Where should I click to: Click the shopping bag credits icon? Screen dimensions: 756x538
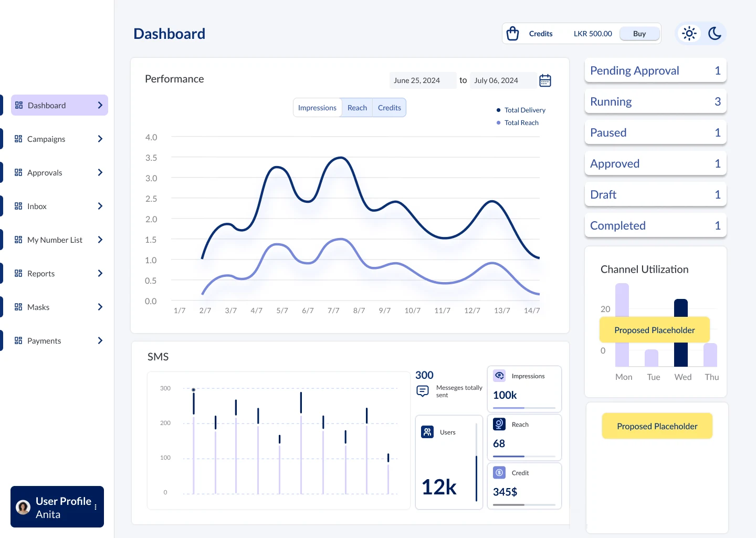coord(512,34)
